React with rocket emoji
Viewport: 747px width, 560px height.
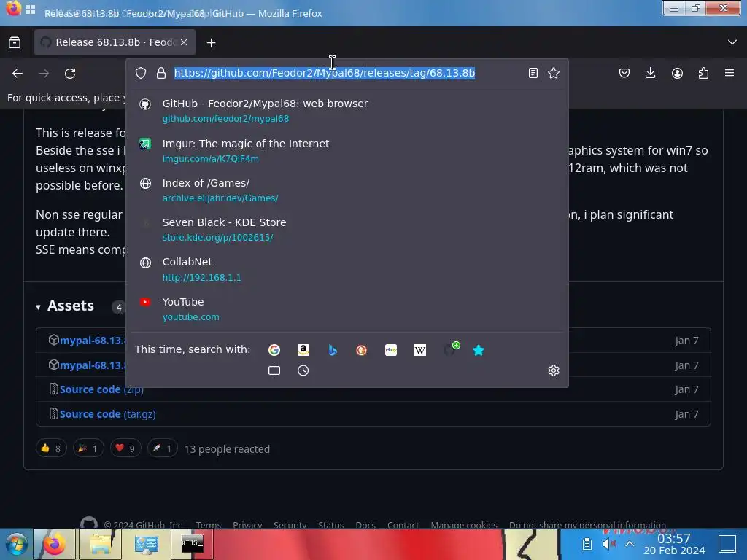(163, 448)
